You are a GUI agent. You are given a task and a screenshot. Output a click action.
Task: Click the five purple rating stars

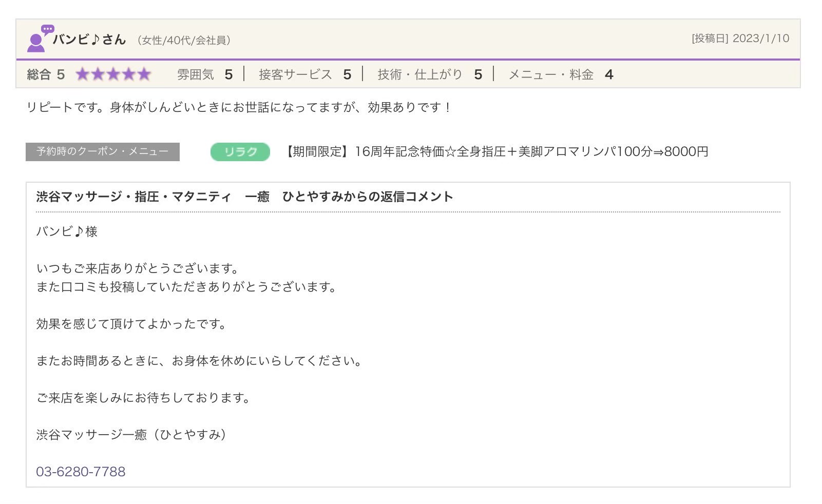pos(113,74)
